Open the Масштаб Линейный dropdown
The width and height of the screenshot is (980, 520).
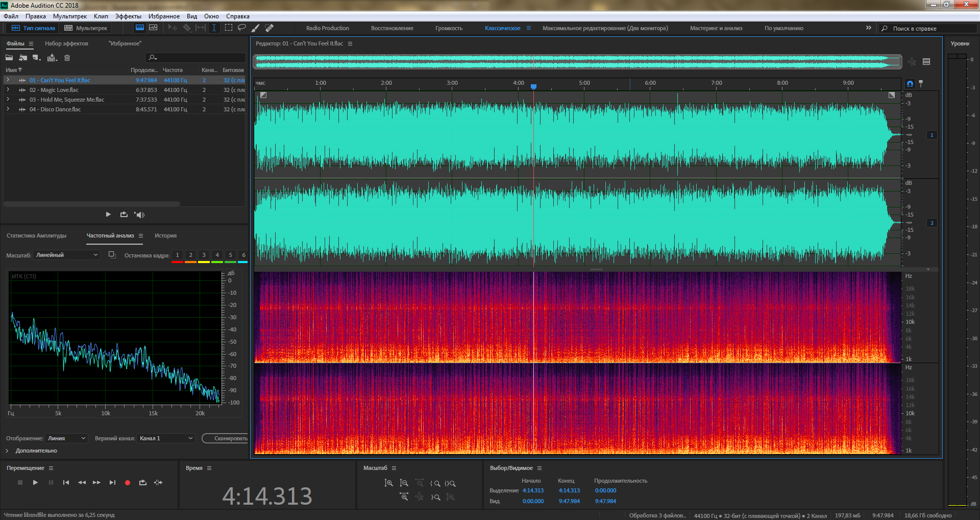tap(66, 255)
